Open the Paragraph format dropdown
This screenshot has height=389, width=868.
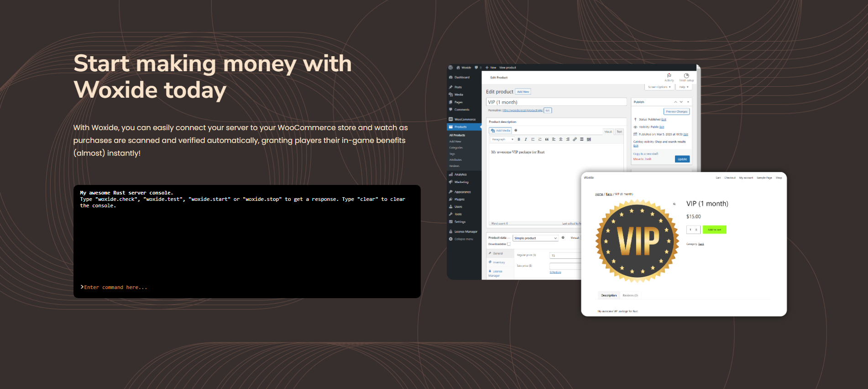tap(502, 139)
